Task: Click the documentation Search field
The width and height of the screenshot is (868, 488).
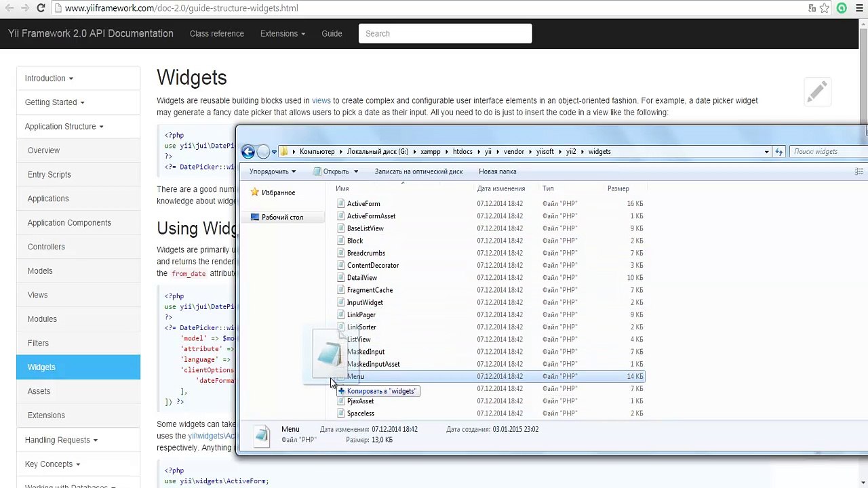Action: click(445, 33)
